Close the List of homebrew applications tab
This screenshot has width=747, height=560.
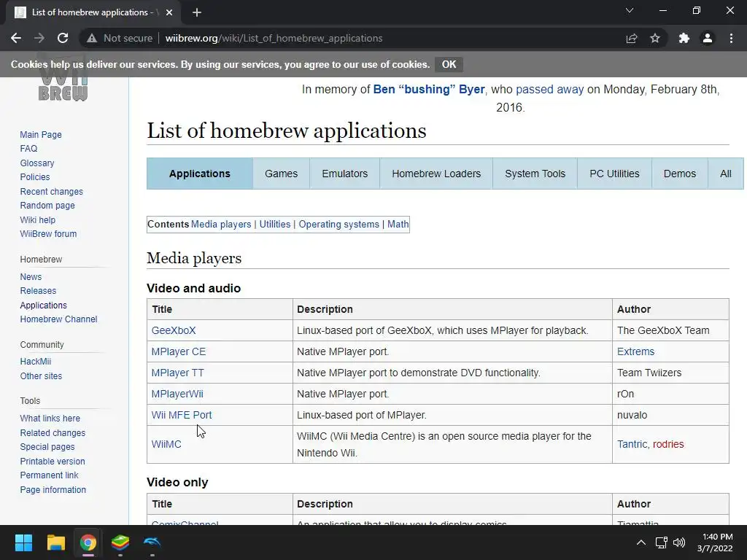169,13
